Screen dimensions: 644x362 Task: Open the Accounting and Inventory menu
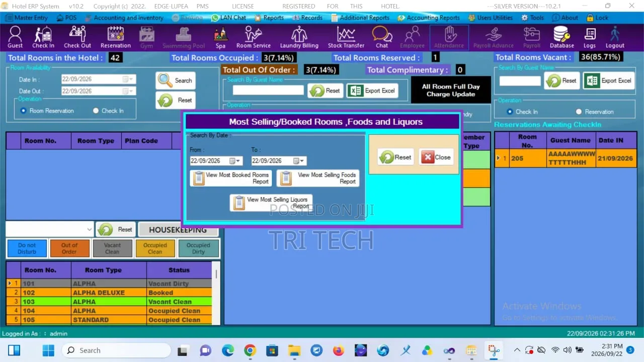124,18
